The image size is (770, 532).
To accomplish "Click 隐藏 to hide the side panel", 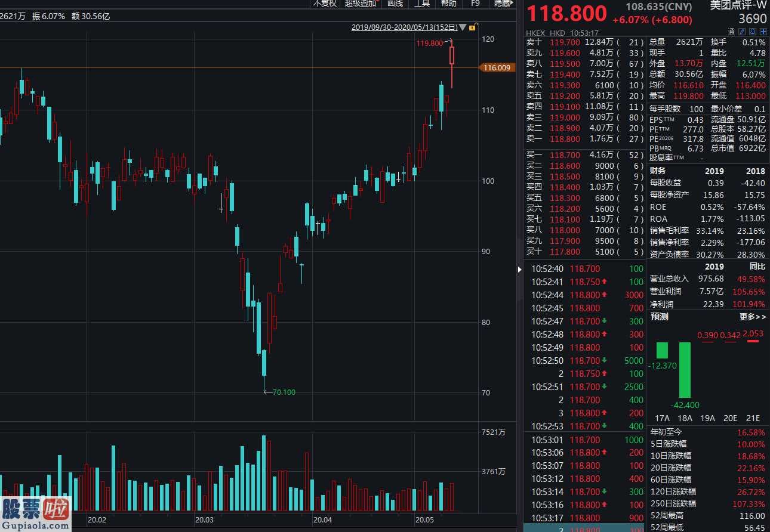I will coord(503,3).
